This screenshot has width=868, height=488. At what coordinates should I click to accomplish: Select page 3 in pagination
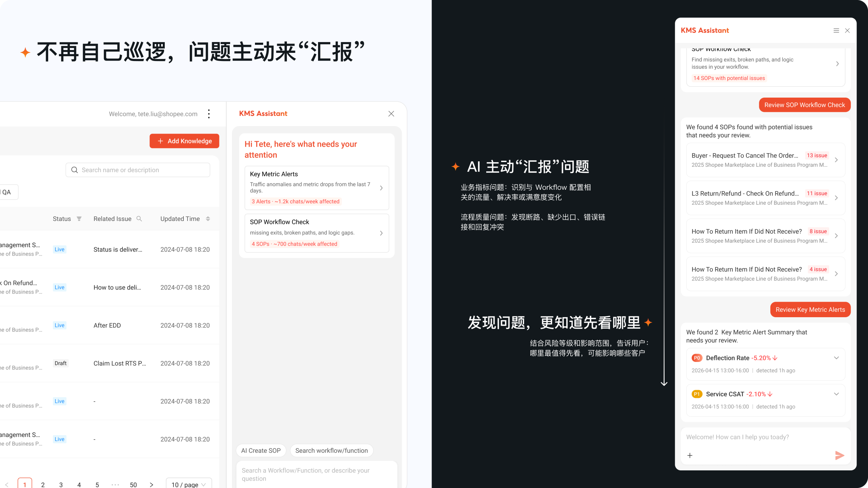point(61,485)
